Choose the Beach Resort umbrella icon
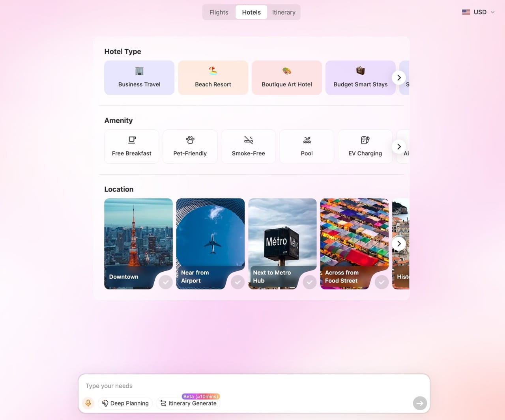Screen dimensions: 505x420 pyautogui.click(x=213, y=71)
